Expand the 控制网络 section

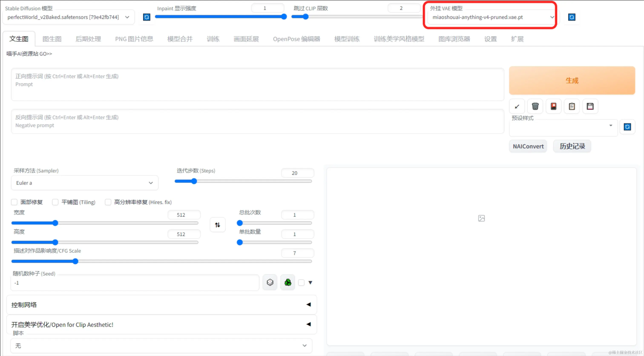click(161, 305)
